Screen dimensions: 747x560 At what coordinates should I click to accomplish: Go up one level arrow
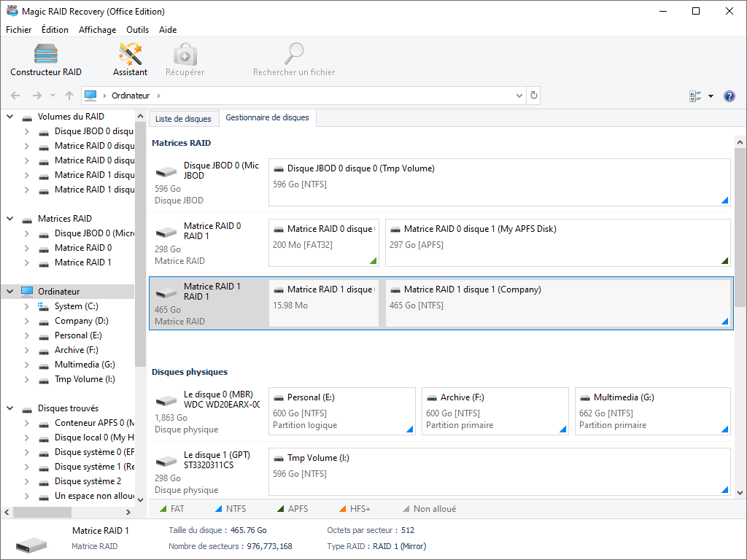(x=69, y=96)
